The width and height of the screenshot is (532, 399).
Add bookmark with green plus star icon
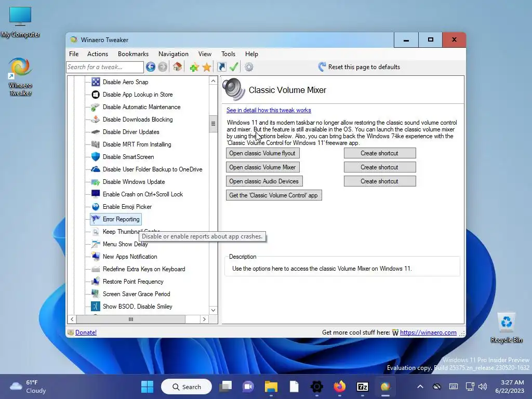[194, 67]
